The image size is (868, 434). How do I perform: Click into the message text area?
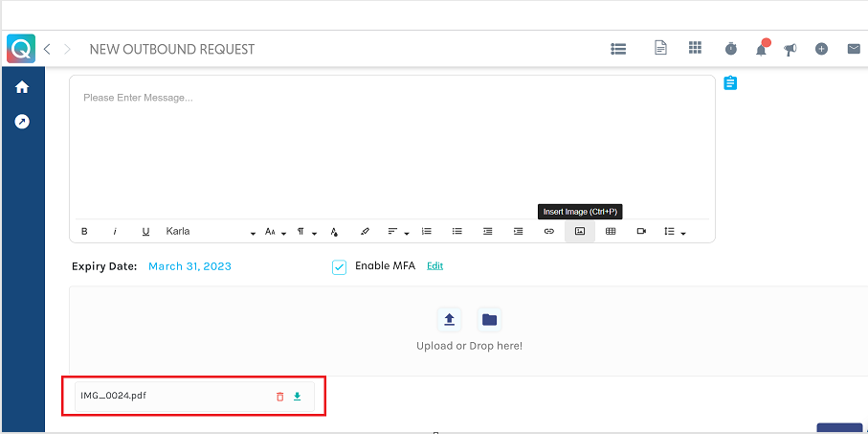pos(392,147)
